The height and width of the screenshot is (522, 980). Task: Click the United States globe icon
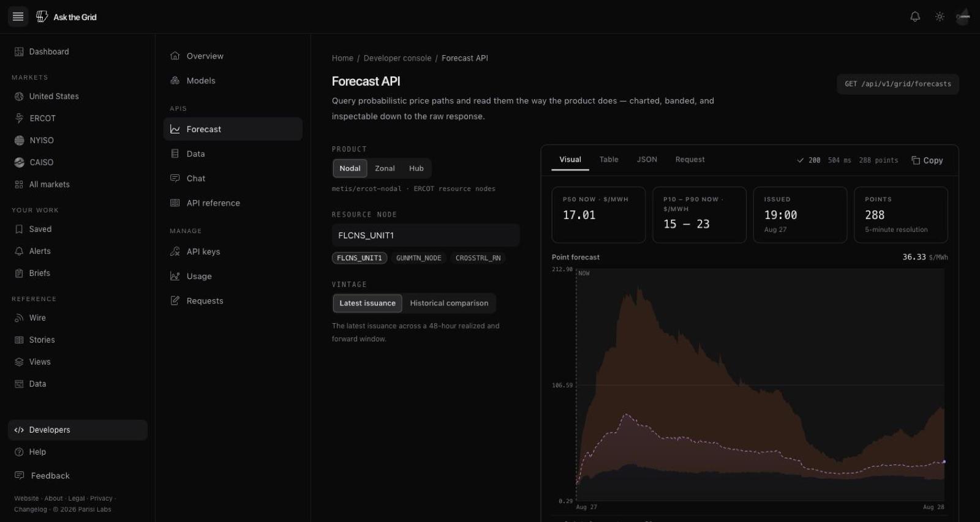tap(19, 97)
